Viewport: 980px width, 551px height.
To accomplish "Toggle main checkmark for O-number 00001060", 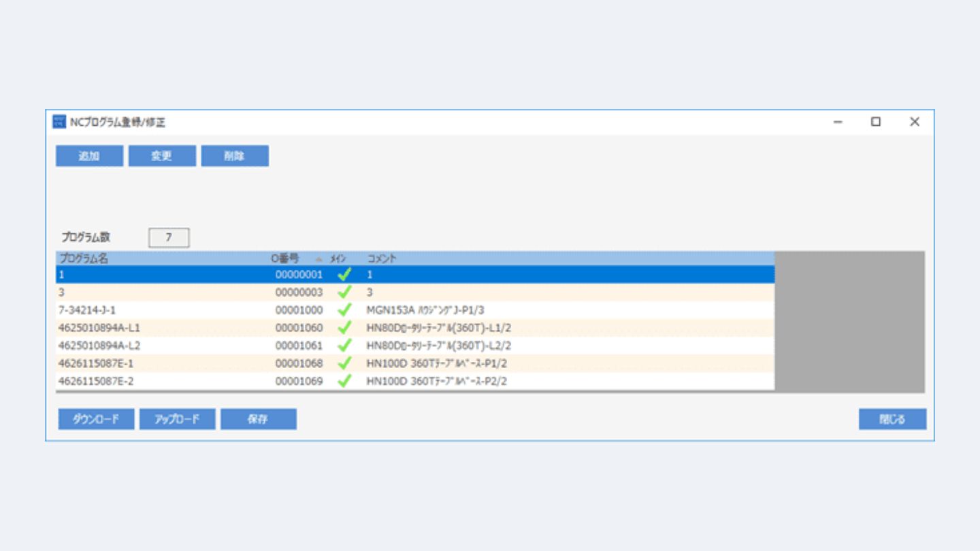I will coord(344,328).
